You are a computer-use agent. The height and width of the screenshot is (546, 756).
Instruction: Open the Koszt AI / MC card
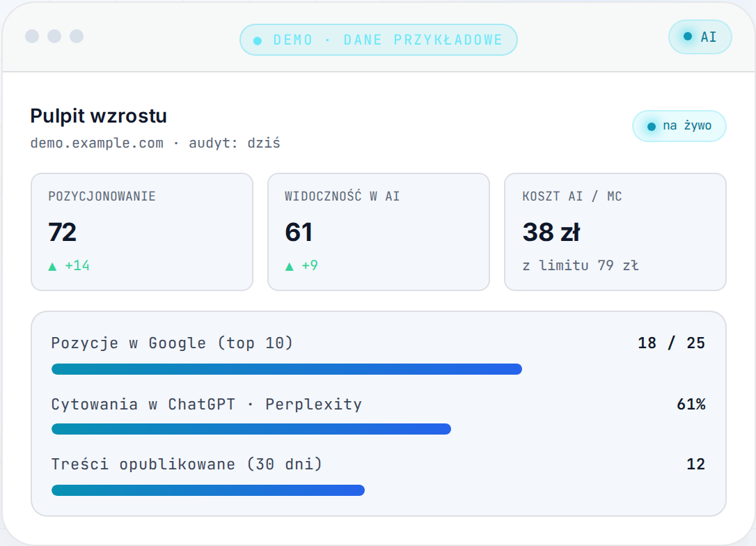point(615,231)
